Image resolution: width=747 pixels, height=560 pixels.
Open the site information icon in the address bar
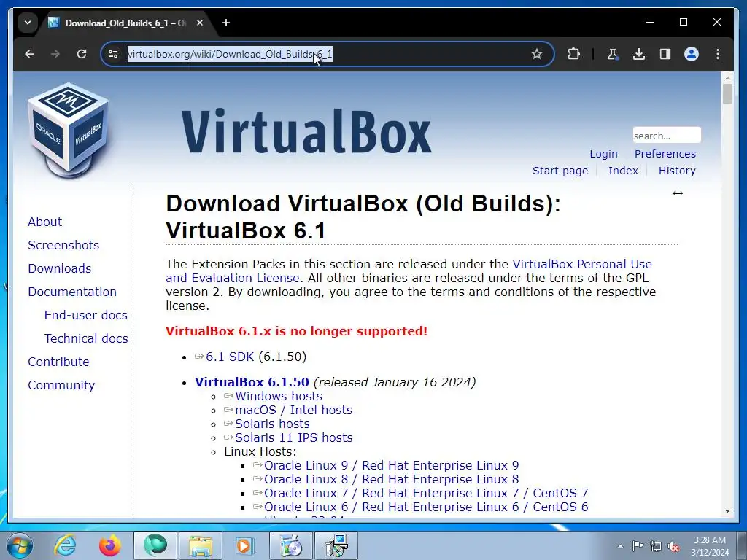pos(113,54)
